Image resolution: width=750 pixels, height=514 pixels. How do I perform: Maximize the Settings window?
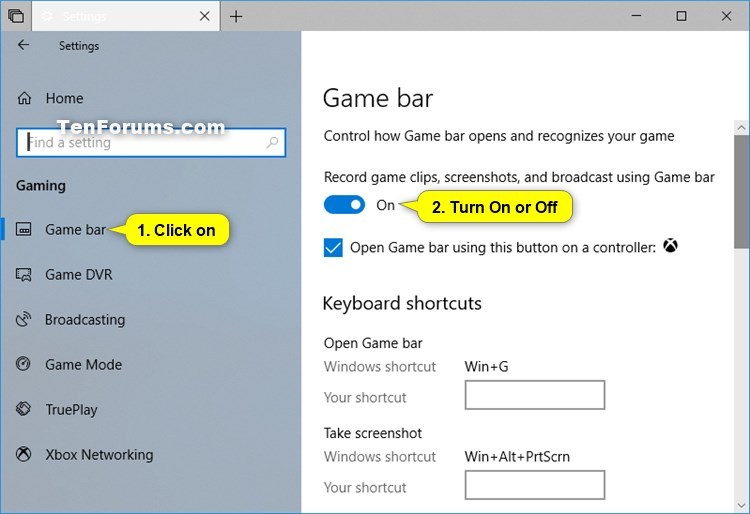681,16
